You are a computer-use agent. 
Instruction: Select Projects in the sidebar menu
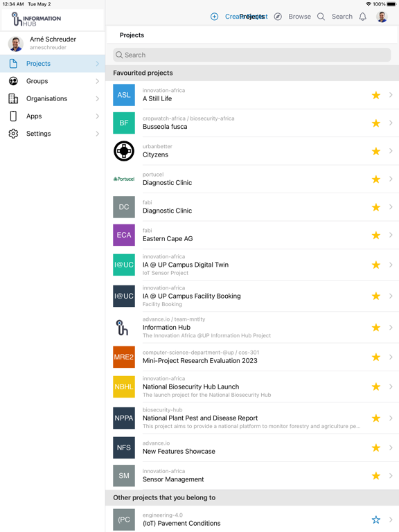pyautogui.click(x=53, y=64)
